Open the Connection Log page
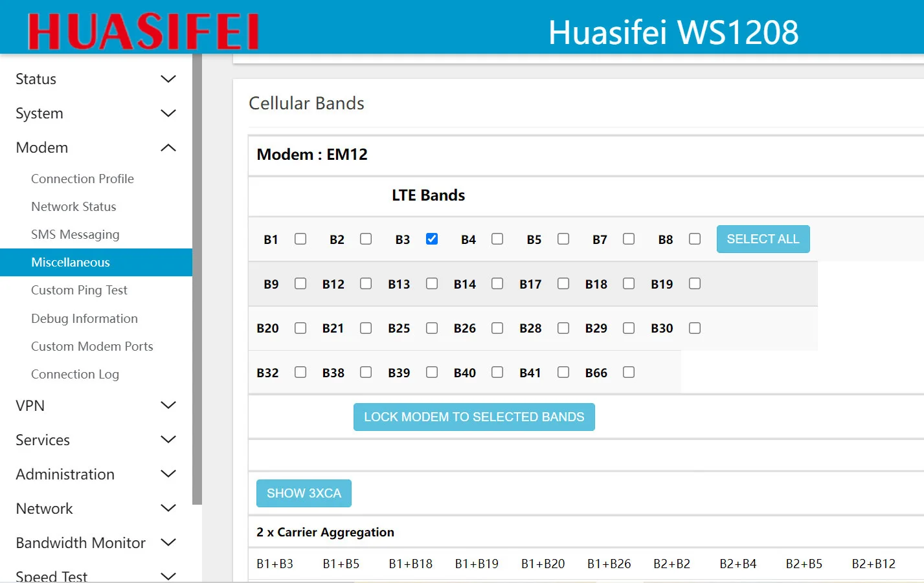Screen dimensions: 924x583 pos(75,374)
